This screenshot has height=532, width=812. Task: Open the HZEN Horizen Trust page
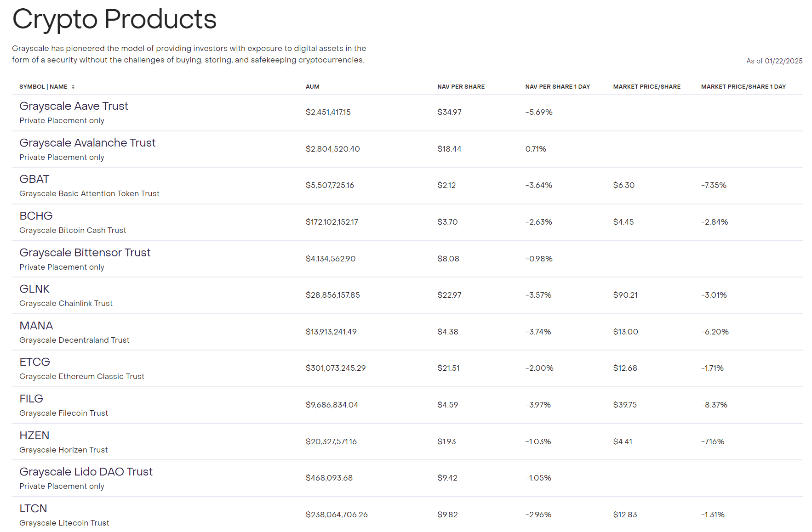pos(34,436)
